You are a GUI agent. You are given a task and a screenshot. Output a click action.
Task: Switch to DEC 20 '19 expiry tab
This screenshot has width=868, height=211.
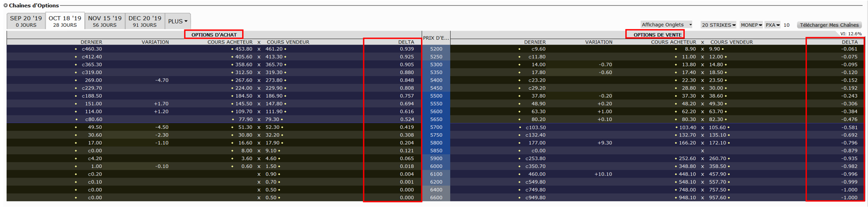tap(145, 21)
